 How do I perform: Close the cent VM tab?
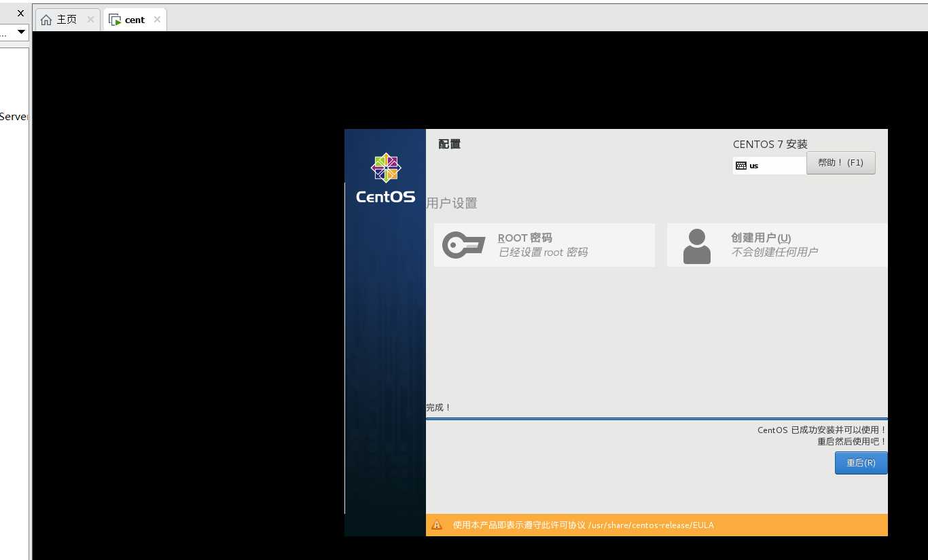click(157, 20)
